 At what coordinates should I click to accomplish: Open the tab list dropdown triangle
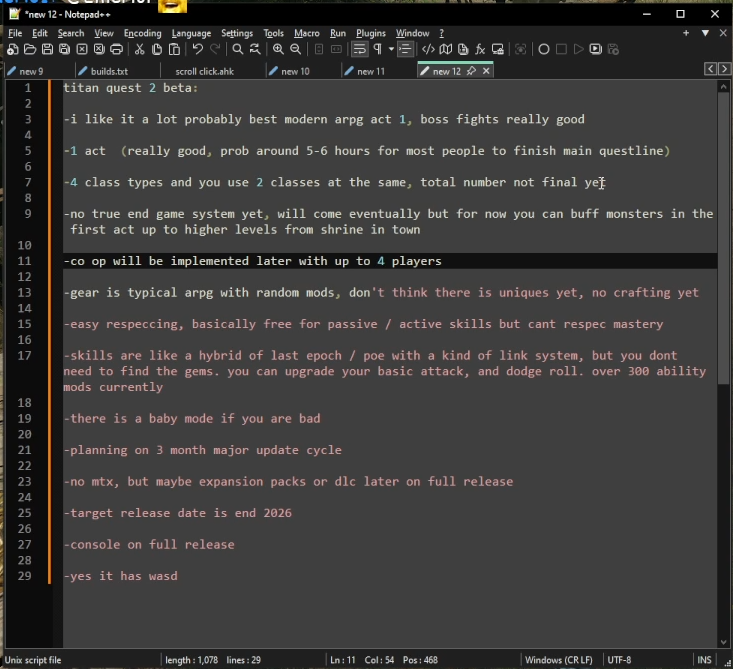pos(705,33)
